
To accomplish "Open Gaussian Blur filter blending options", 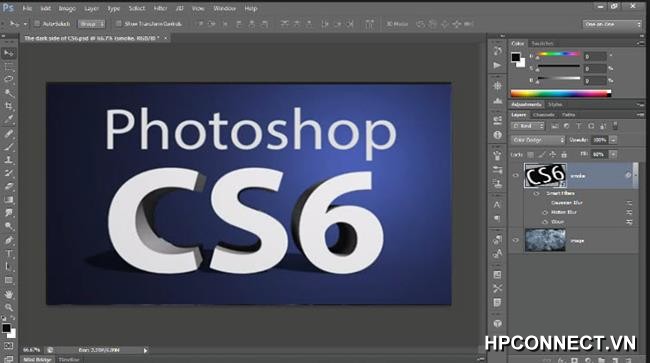I will tap(629, 203).
